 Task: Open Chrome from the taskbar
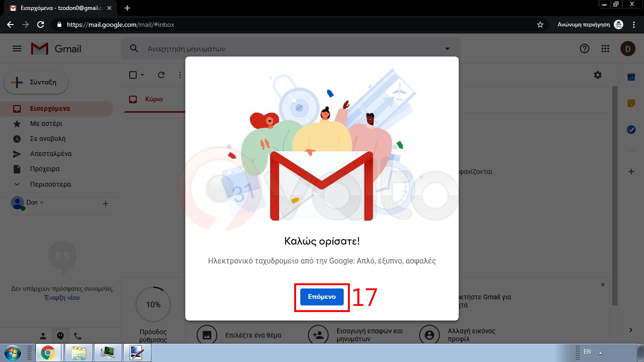(x=48, y=353)
